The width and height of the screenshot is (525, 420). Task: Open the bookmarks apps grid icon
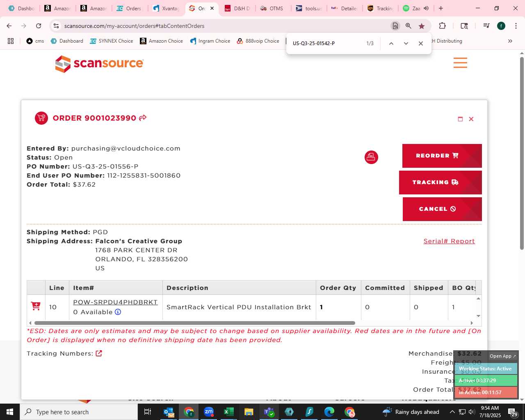(x=11, y=41)
